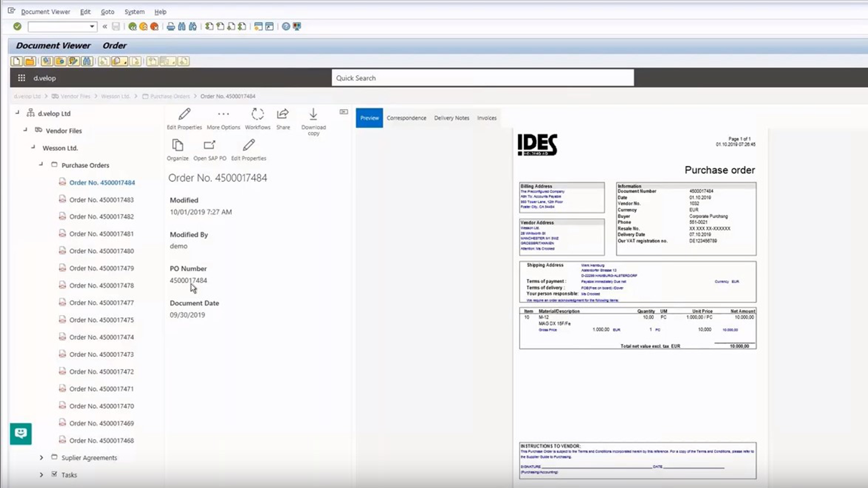
Task: Open the Document Viewer menu
Action: 45,12
